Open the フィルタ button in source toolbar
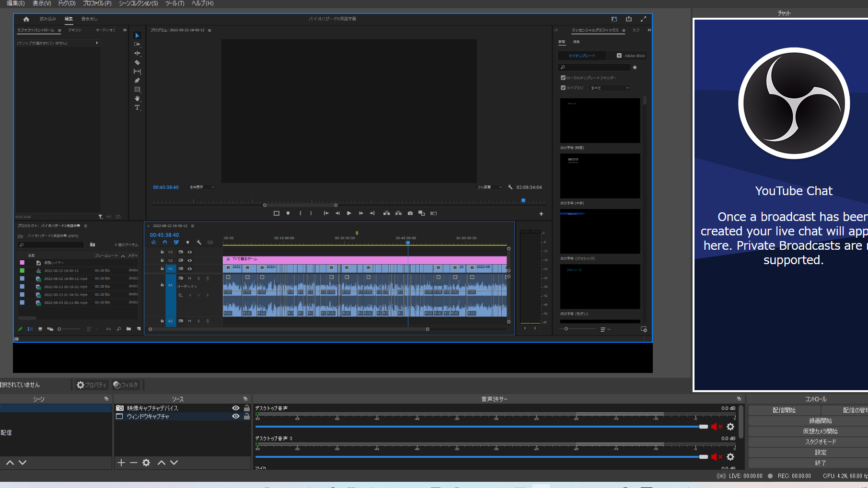The height and width of the screenshot is (488, 868). 126,385
